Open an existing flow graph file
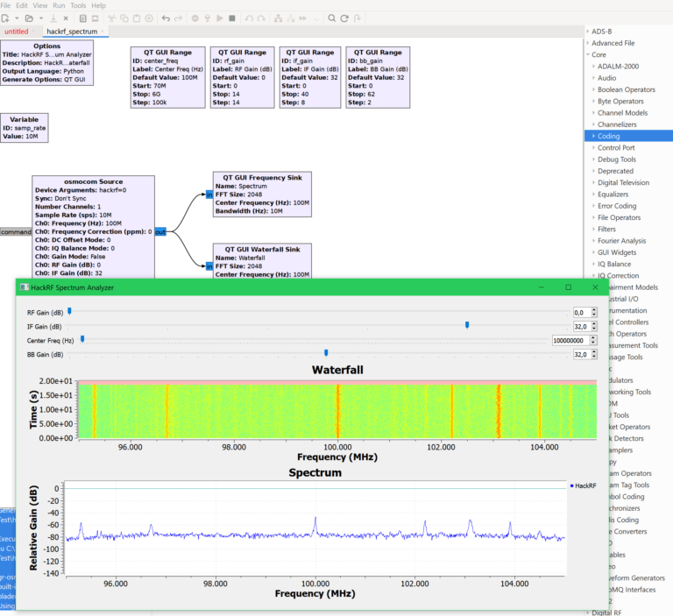 tap(29, 18)
